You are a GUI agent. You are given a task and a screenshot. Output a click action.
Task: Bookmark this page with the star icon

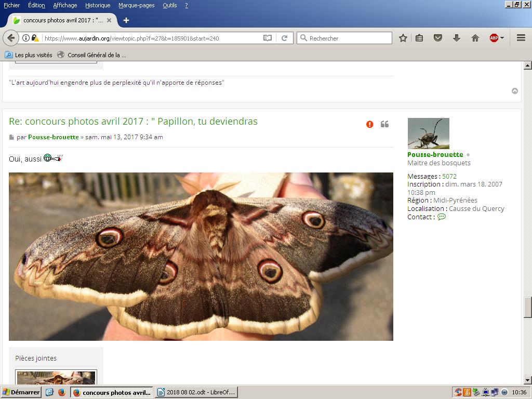point(403,38)
